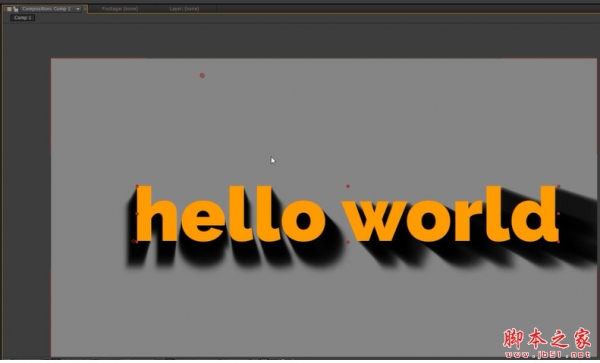The width and height of the screenshot is (600, 363).
Task: Click the panel color square left of the lock
Action: (10, 9)
